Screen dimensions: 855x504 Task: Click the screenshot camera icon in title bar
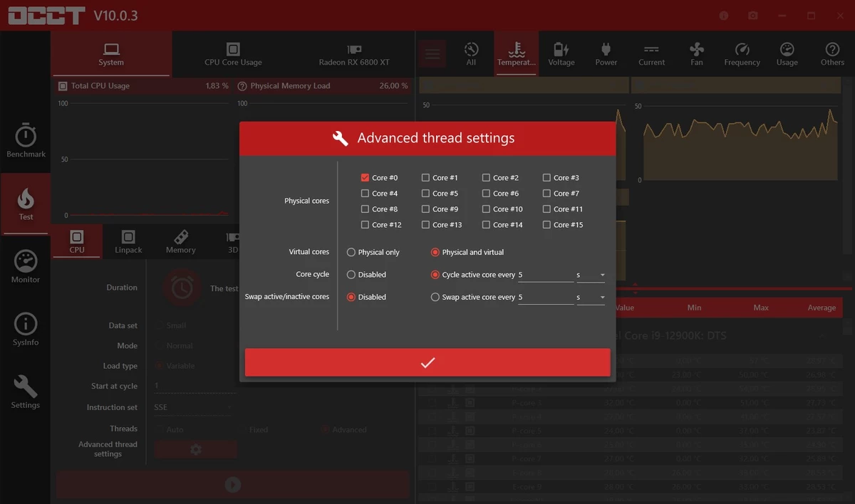tap(753, 16)
